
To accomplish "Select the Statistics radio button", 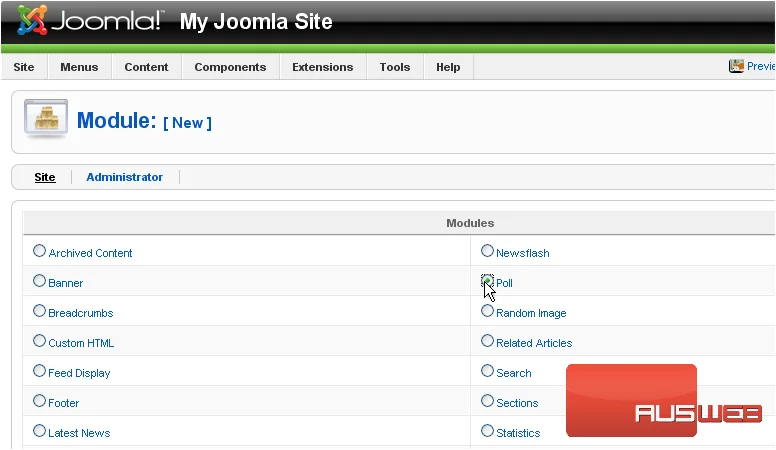I will (x=487, y=431).
